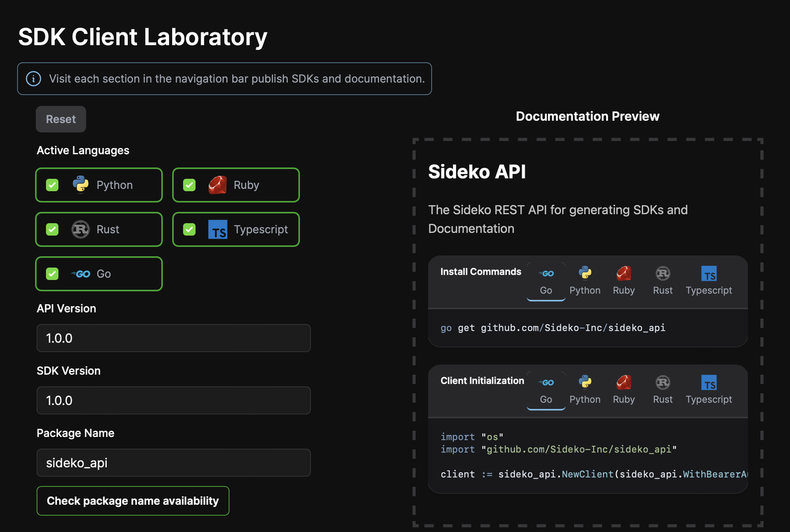Click the TypeScript icon in Install Commands
The width and height of the screenshot is (790, 532).
(709, 273)
